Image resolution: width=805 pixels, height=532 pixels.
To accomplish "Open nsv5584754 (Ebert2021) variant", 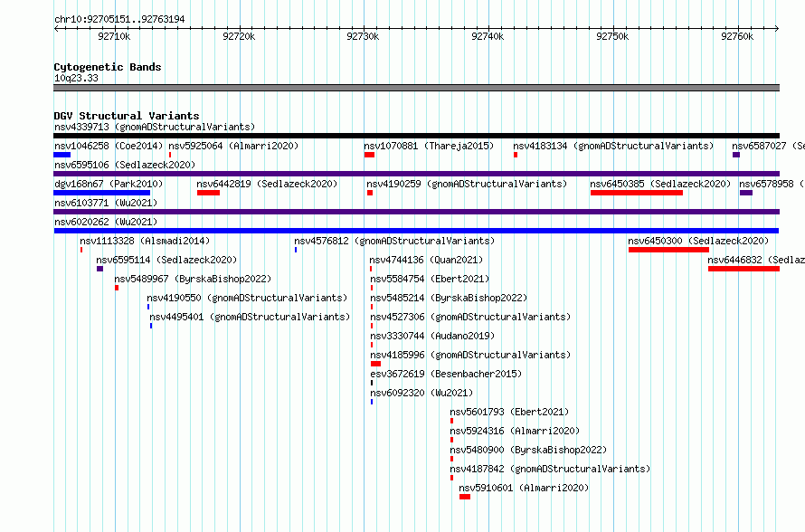I will pos(430,279).
